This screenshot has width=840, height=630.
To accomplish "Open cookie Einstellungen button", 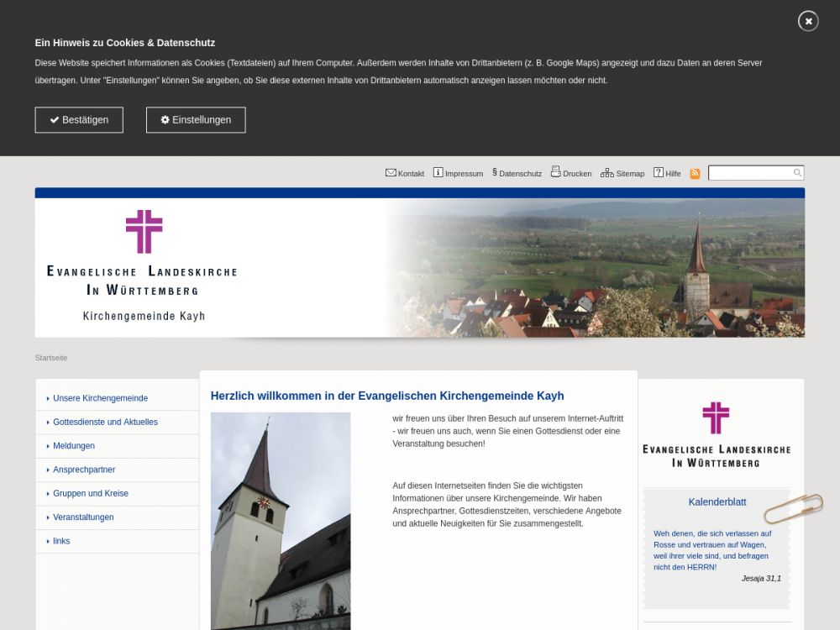I will click(196, 120).
